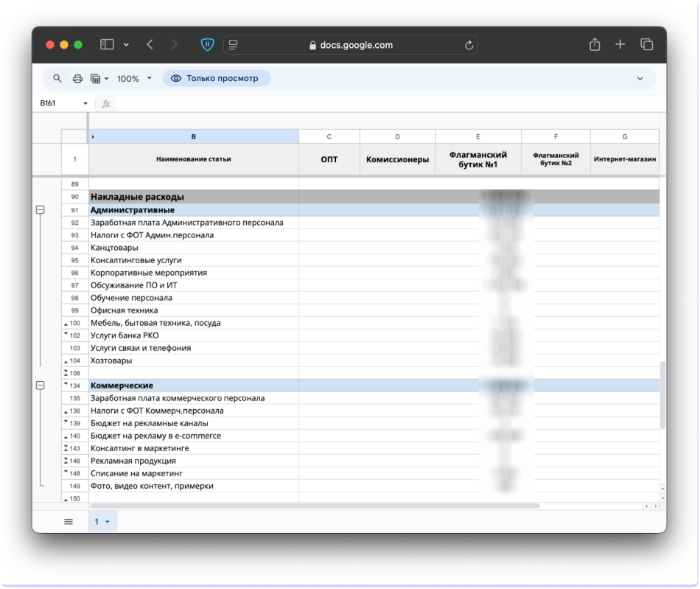
Task: Reload the docs.google.com page
Action: tap(469, 45)
